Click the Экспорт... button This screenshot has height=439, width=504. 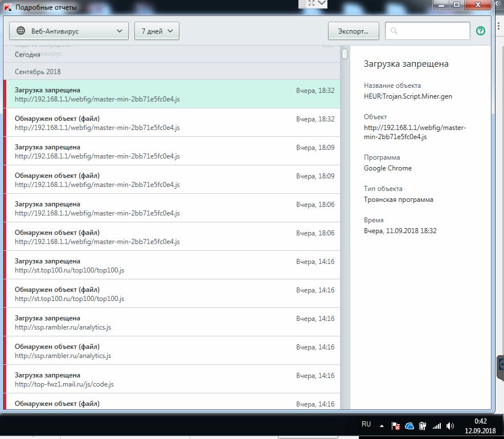pos(353,31)
